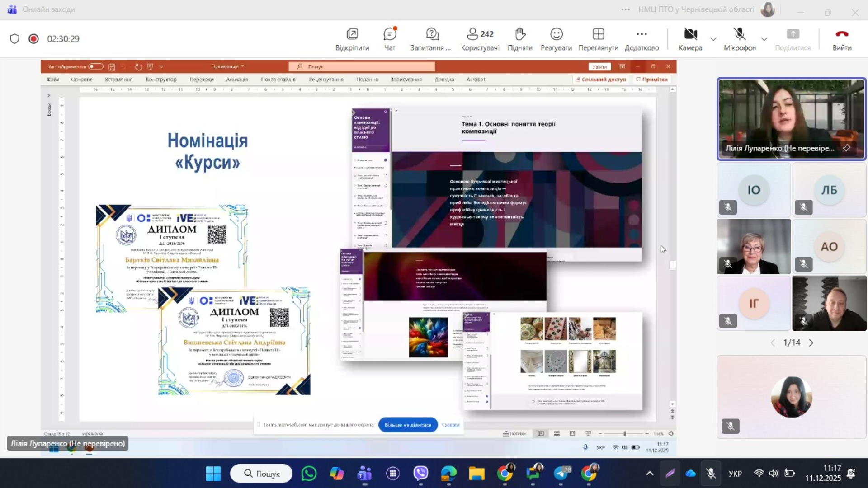Open the Chat panel

pos(389,39)
